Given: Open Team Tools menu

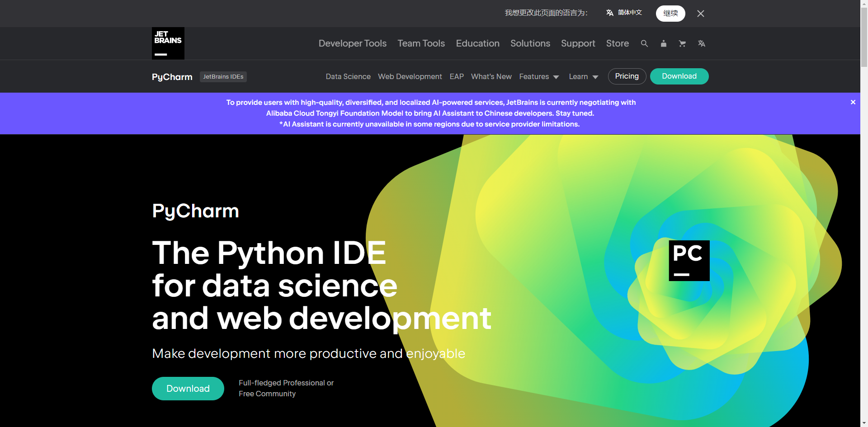Looking at the screenshot, I should pyautogui.click(x=421, y=43).
